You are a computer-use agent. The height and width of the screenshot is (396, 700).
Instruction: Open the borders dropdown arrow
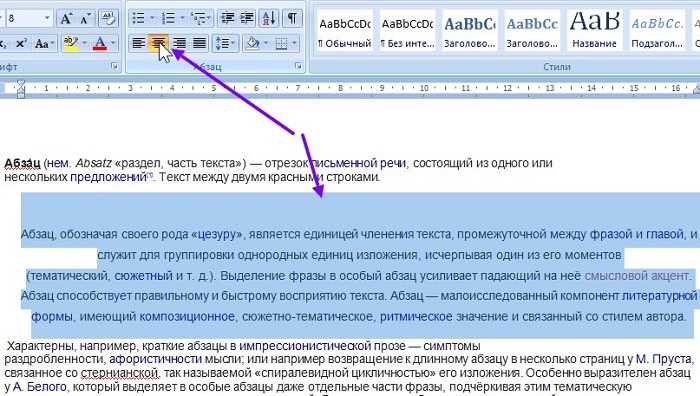(295, 43)
